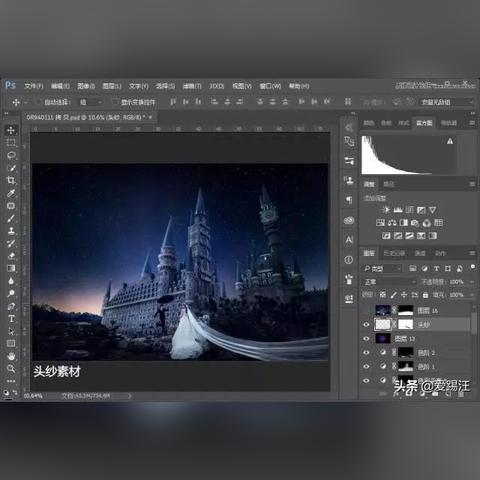Click the 图层 12 layer thumbnail
This screenshot has height=480, width=480.
pos(383,339)
